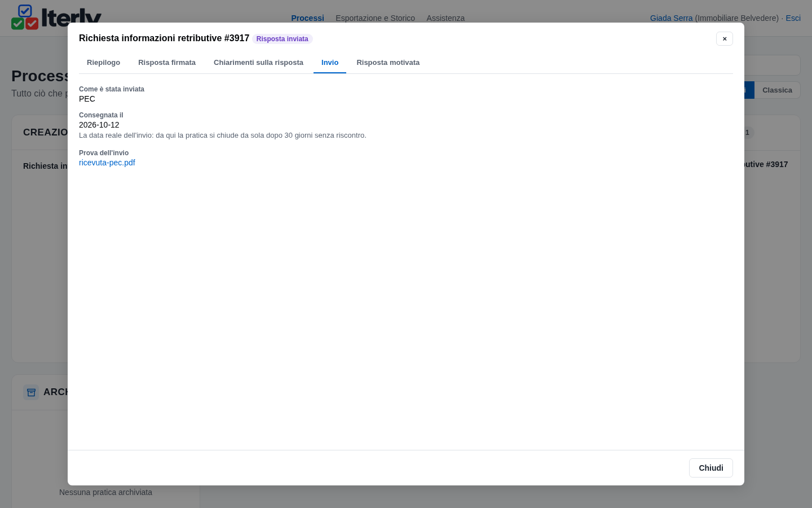Click the 'Come è stata inviata' label
This screenshot has width=812, height=508.
112,89
